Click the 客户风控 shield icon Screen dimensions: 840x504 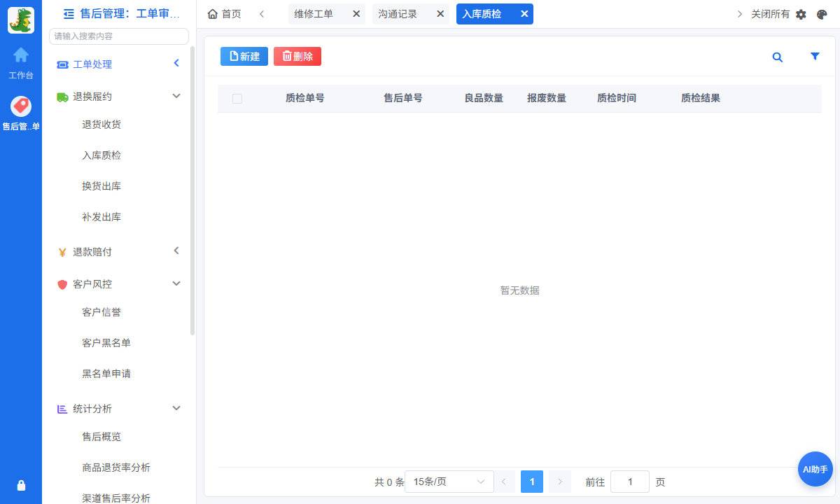point(62,284)
